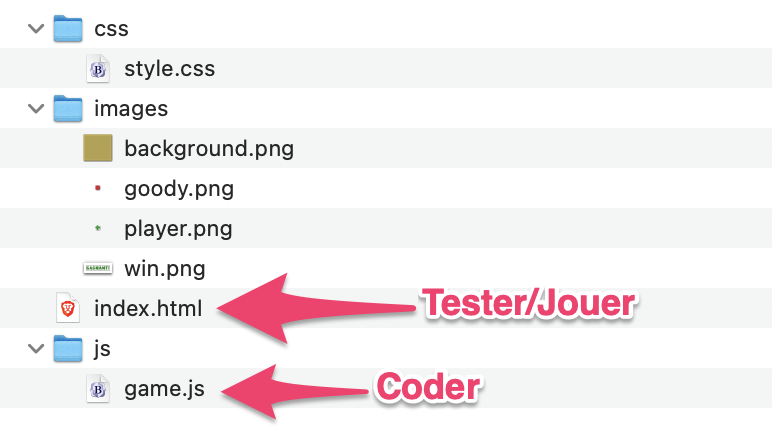Select the player.png file name
772x434 pixels.
pos(178,229)
